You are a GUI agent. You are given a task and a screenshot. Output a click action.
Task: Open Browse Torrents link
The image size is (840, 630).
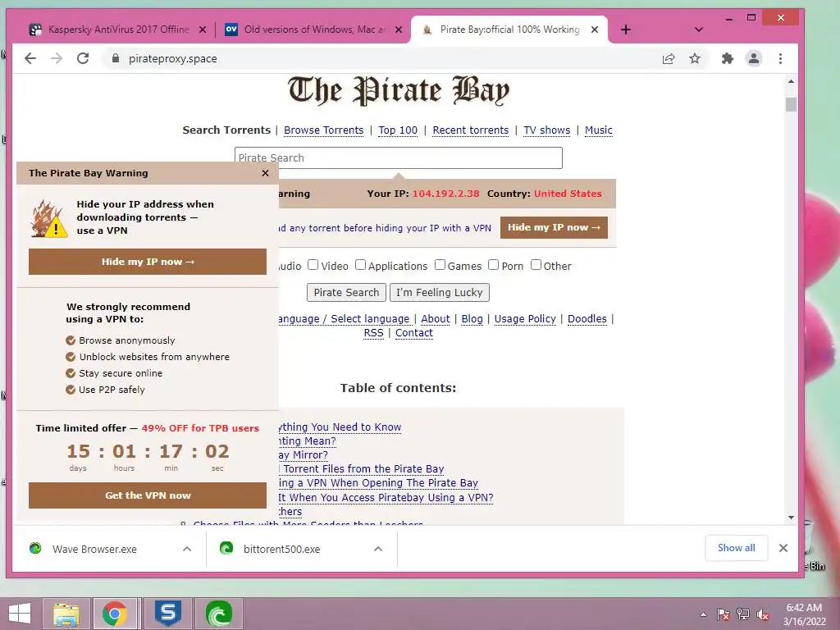tap(323, 130)
